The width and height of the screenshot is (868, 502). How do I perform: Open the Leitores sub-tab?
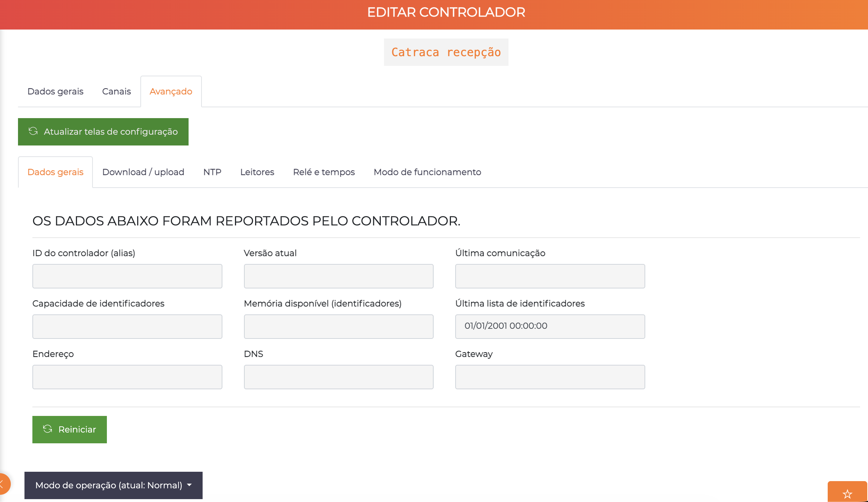(x=257, y=172)
